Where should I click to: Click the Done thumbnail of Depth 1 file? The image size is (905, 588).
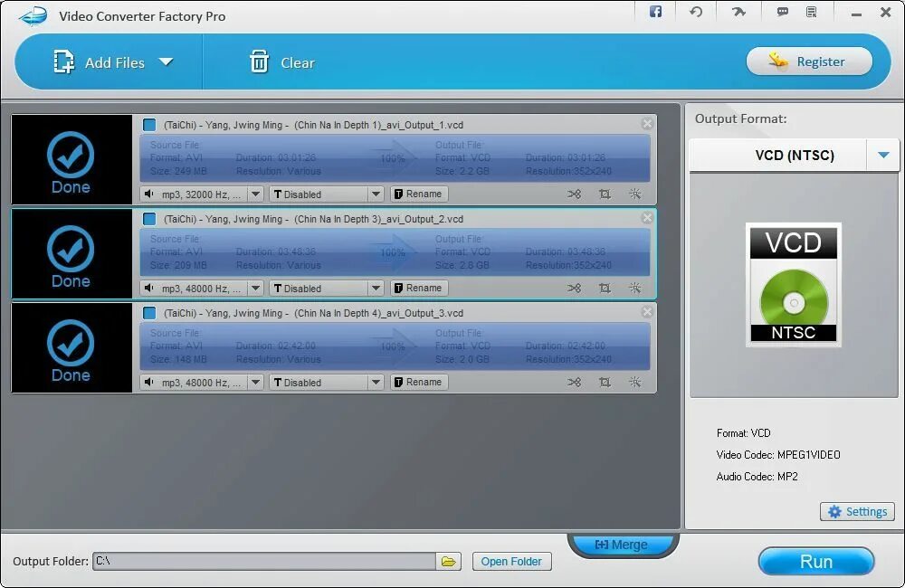click(71, 159)
